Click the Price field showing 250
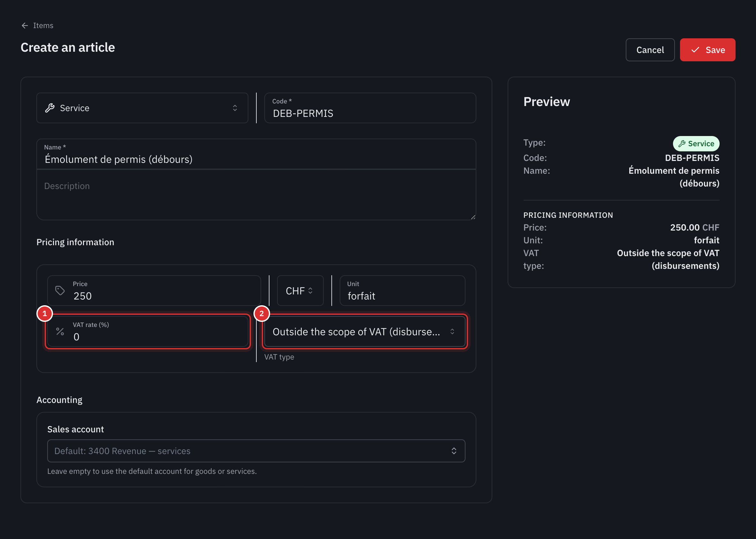The width and height of the screenshot is (756, 539). pos(154,290)
